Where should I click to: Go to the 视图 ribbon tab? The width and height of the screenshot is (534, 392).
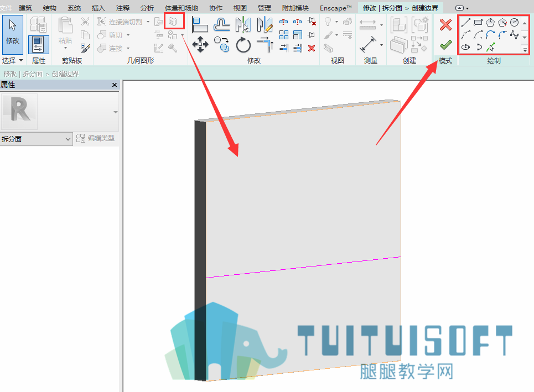(x=240, y=8)
